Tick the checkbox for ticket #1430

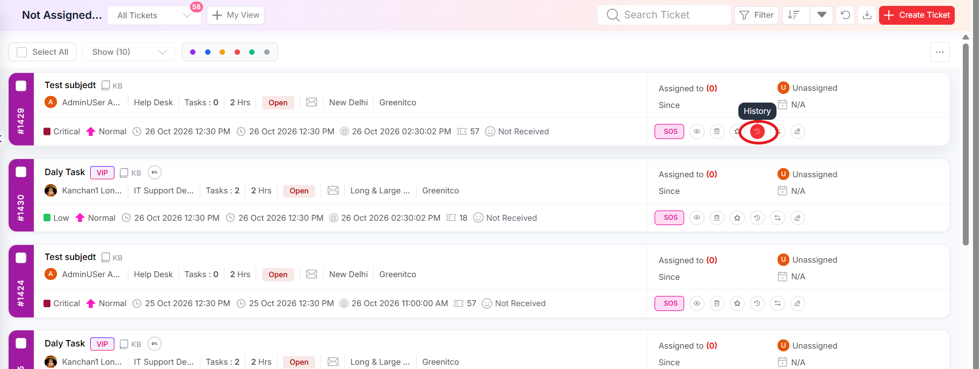tap(21, 172)
